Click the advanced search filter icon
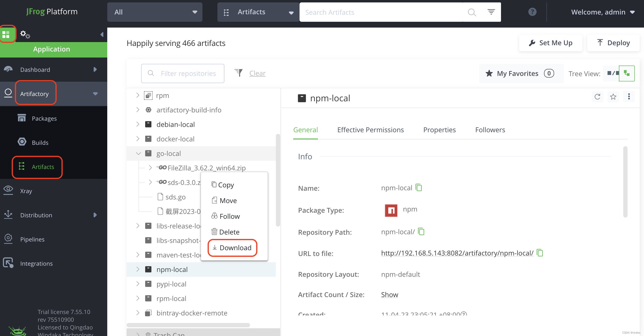This screenshot has height=336, width=644. [491, 12]
